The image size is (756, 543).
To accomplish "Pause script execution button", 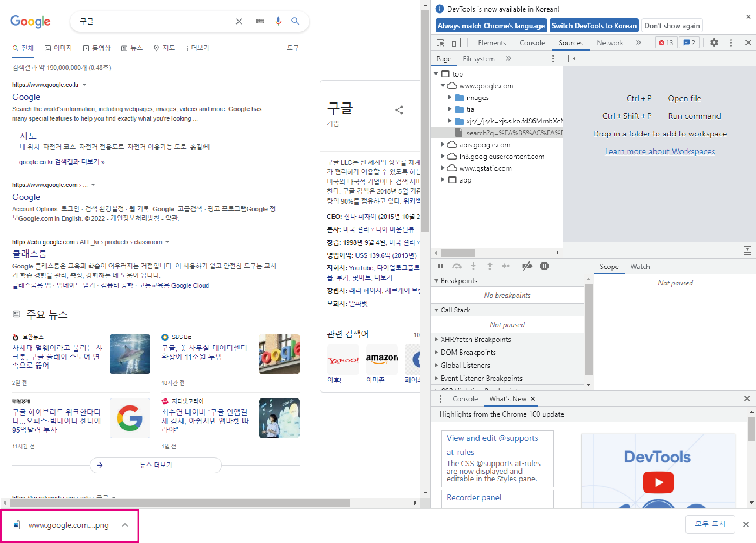I will pyautogui.click(x=440, y=266).
